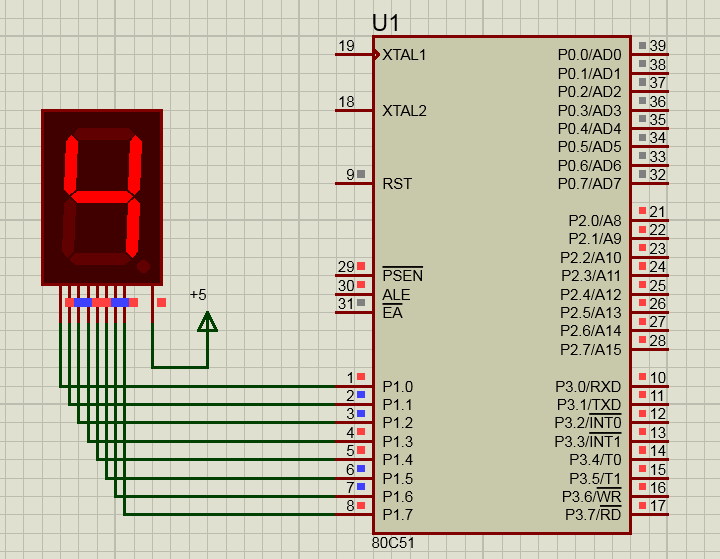The image size is (720, 559).
Task: Click the "P3.7/RD" pin label
Action: click(593, 515)
